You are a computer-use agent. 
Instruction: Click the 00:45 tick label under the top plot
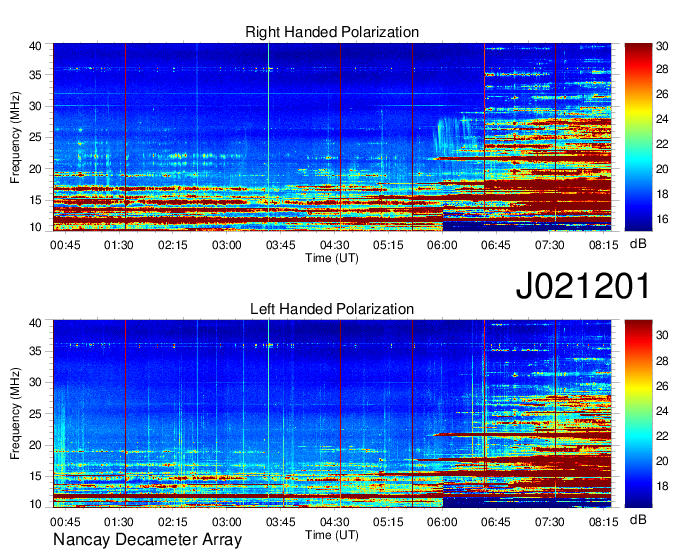[x=65, y=245]
